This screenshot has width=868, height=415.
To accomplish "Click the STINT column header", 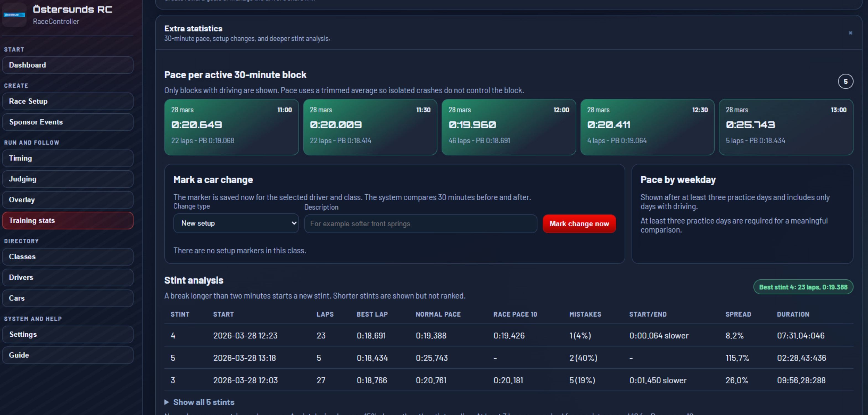I will click(x=180, y=314).
